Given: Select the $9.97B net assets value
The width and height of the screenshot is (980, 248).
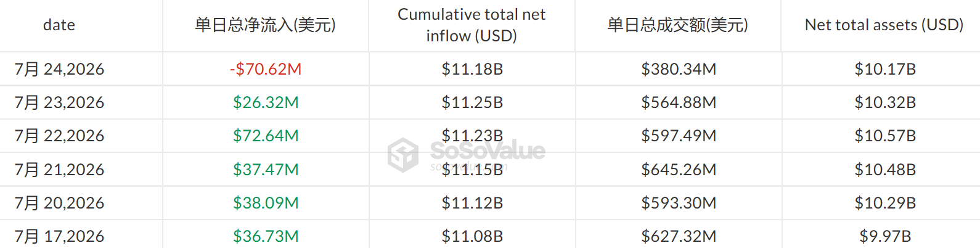Looking at the screenshot, I should (885, 236).
